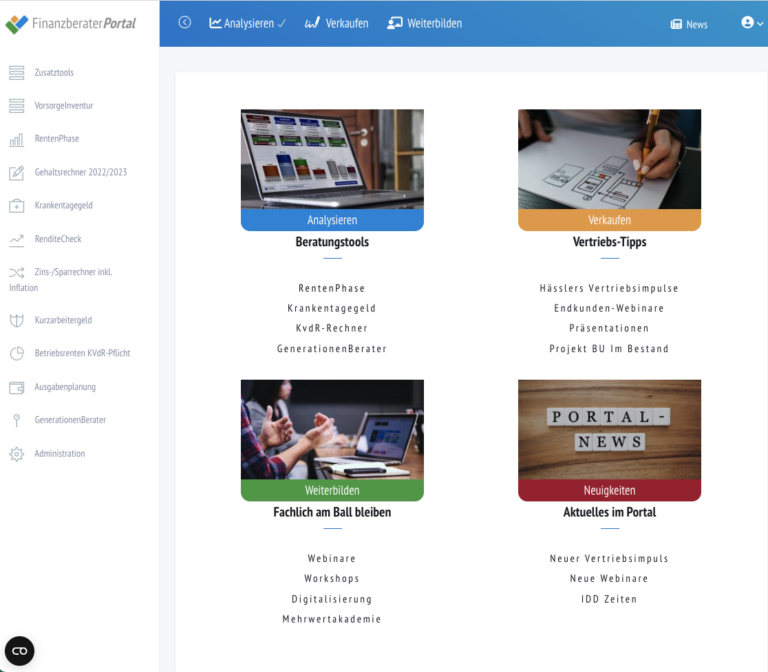
Task: Click the Zins-/Sparrechner shuffle icon
Action: [x=16, y=272]
